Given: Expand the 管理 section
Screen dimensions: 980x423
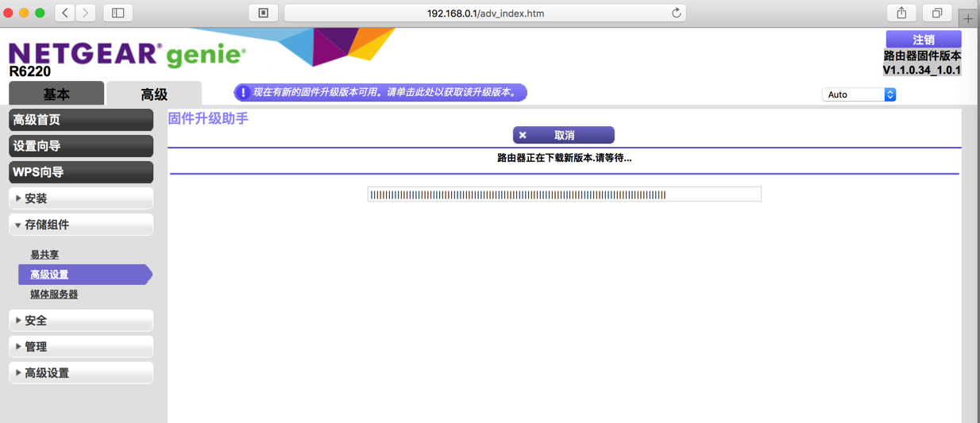Looking at the screenshot, I should pos(81,347).
